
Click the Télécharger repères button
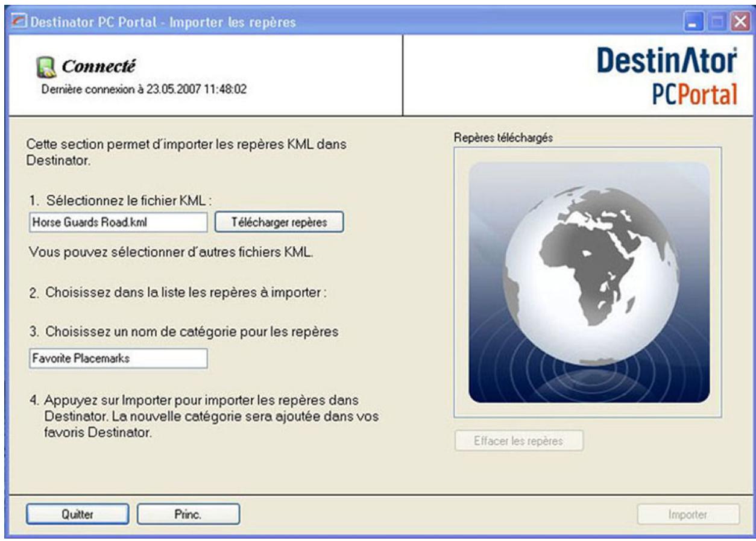coord(279,222)
